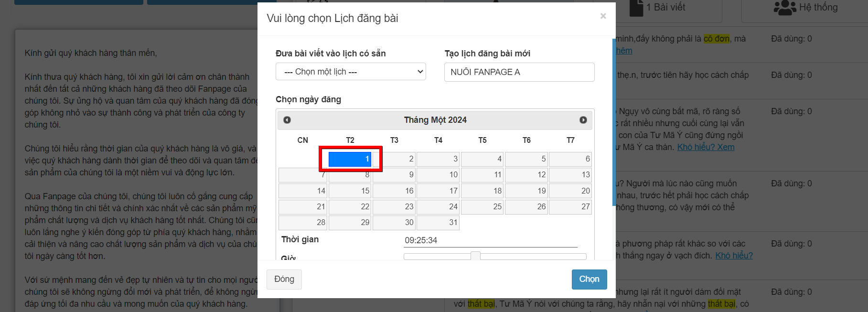Select day 27 in the calendar
The height and width of the screenshot is (312, 868).
[570, 207]
